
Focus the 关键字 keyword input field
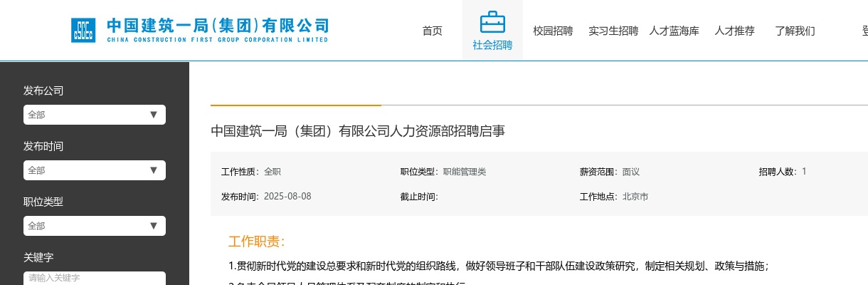(x=94, y=278)
